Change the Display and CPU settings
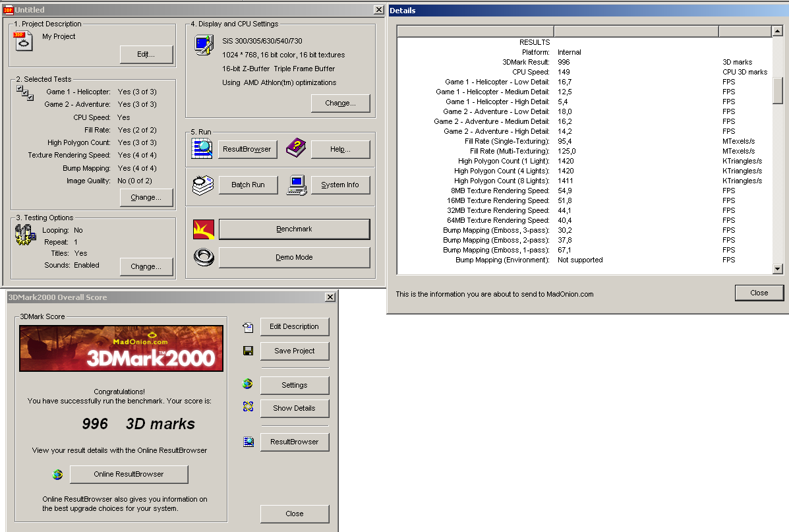Image resolution: width=789 pixels, height=532 pixels. pos(340,103)
